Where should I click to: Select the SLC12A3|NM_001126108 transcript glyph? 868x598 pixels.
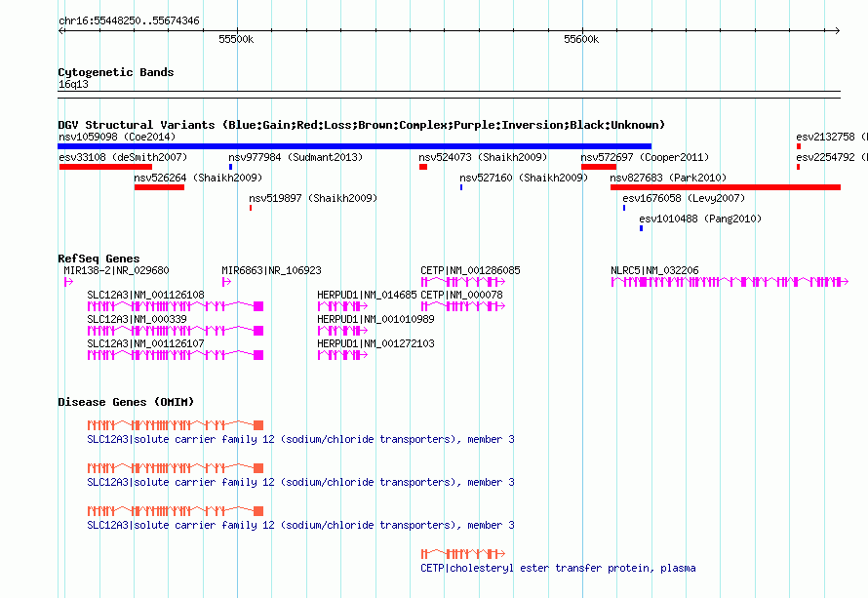point(176,306)
